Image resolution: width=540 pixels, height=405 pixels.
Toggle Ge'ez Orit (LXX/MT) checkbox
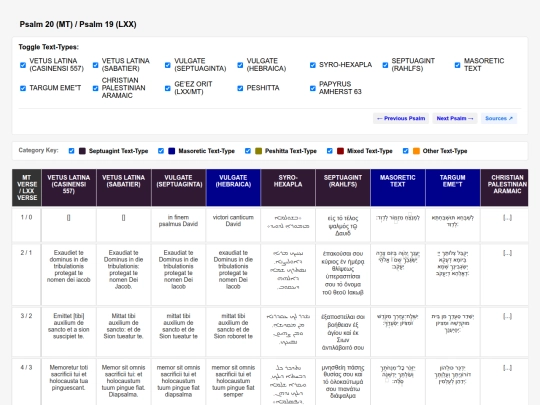click(168, 89)
